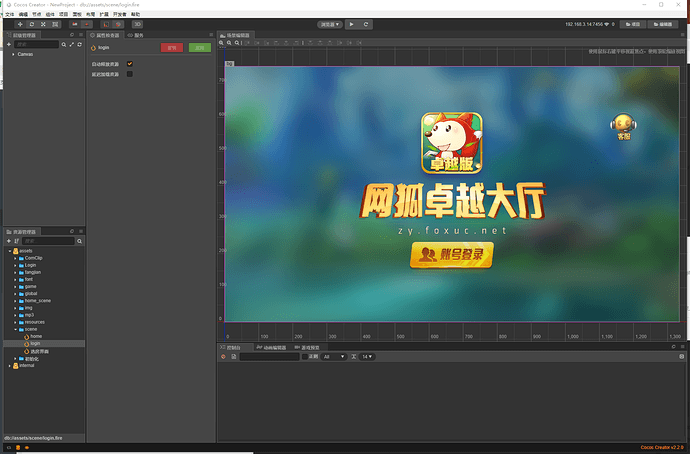Zoom out the scene editor
Viewport: 690px width, 454px height.
coord(229,43)
